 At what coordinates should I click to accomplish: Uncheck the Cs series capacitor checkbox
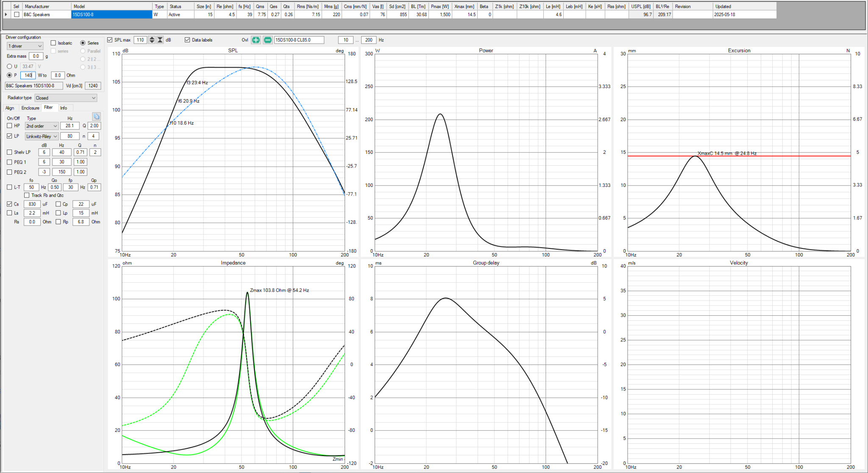tap(9, 204)
